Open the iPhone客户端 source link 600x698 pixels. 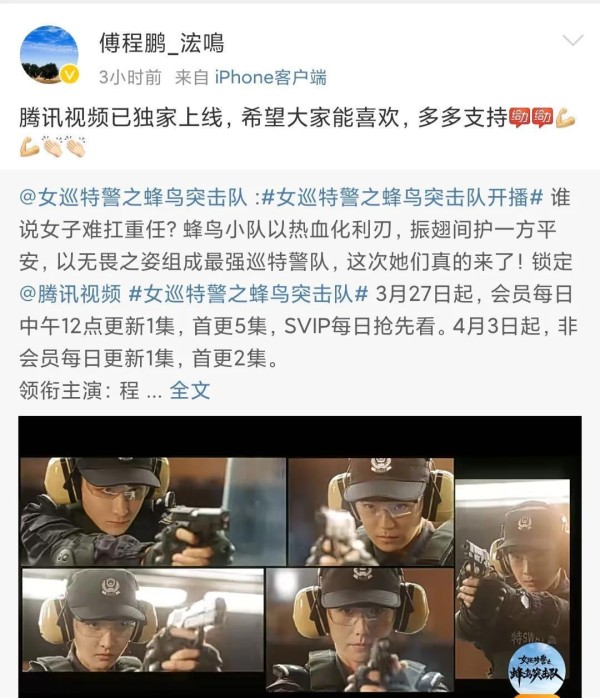[x=271, y=77]
